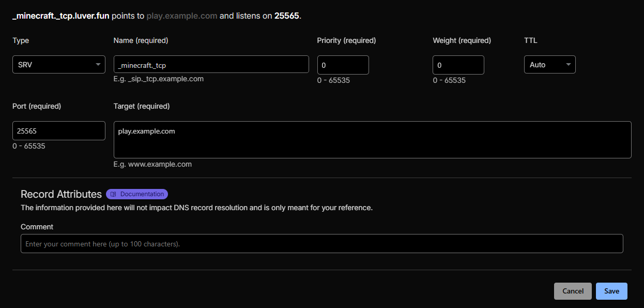Click the Comment input box
This screenshot has height=308, width=644.
tap(321, 244)
